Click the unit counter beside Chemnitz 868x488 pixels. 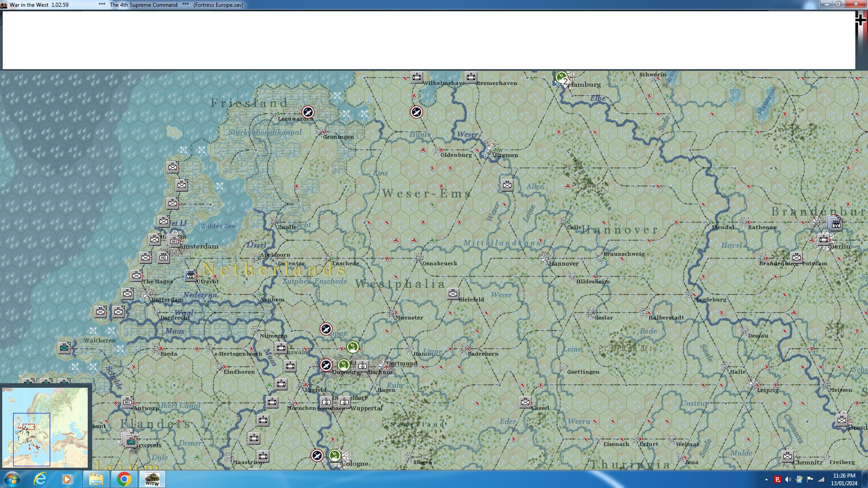point(787,456)
